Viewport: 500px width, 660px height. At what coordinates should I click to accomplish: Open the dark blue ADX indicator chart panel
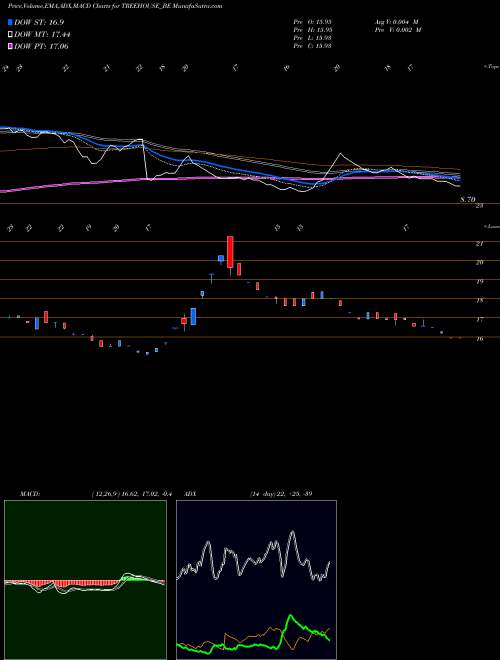[x=256, y=580]
